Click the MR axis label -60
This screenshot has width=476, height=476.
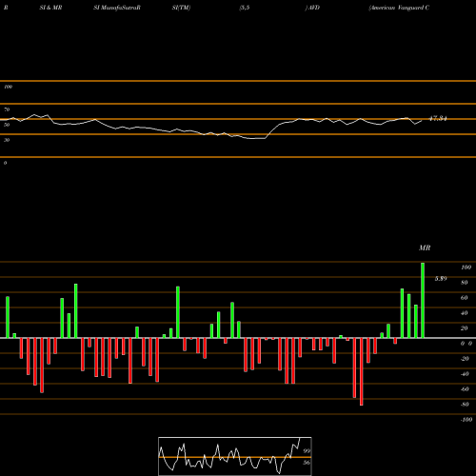coord(465,389)
